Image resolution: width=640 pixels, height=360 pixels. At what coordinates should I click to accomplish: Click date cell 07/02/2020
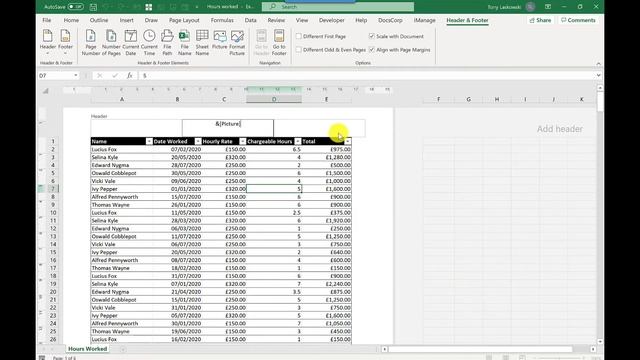tap(177, 149)
